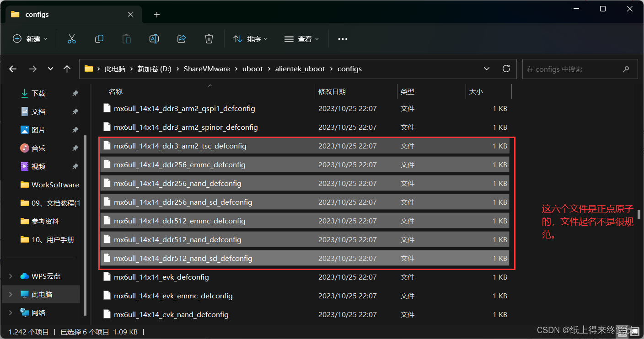
Task: Expand 此电脑 tree node
Action: coord(11,294)
